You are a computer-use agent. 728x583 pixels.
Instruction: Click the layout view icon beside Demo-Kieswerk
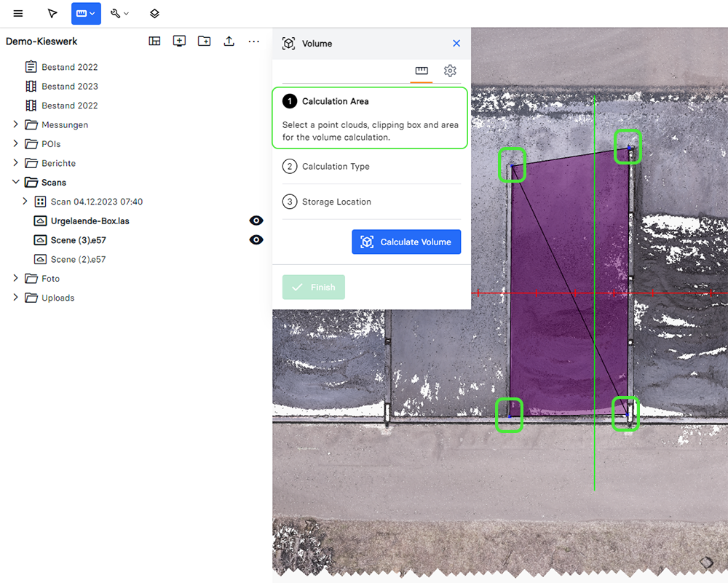click(154, 41)
